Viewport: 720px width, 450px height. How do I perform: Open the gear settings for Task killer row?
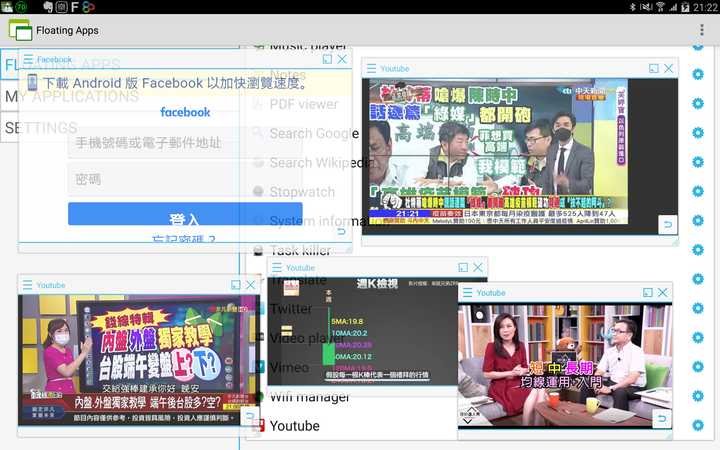[x=698, y=250]
